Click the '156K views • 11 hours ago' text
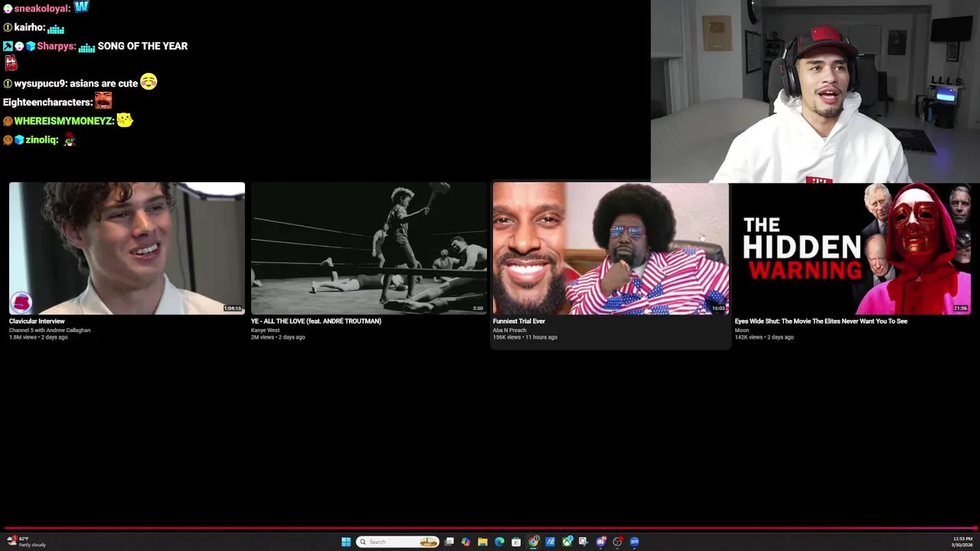Screen dimensions: 980x551 pyautogui.click(x=525, y=337)
